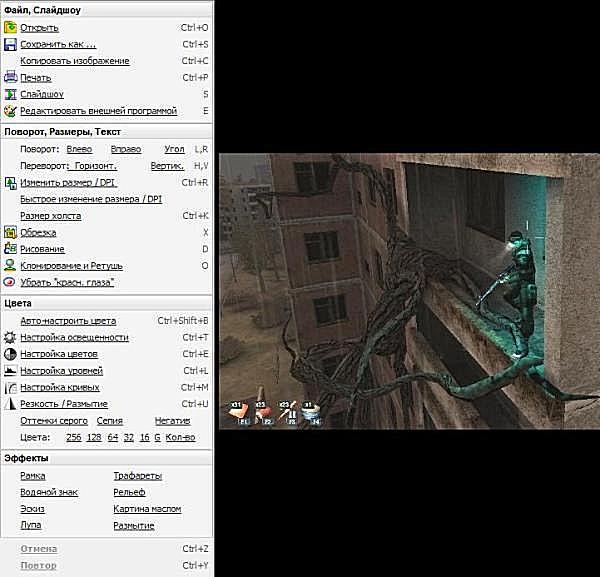600x577 pixels.
Task: Apply the Картина маслом effect
Action: pos(147,509)
